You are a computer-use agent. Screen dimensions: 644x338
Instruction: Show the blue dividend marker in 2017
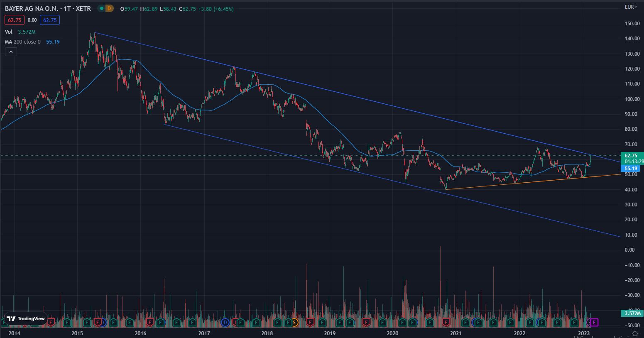225,322
